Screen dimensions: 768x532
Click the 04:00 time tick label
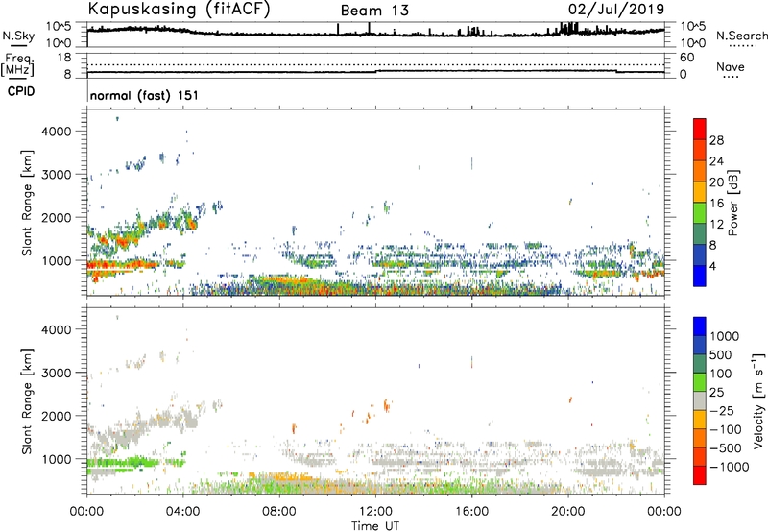[183, 512]
